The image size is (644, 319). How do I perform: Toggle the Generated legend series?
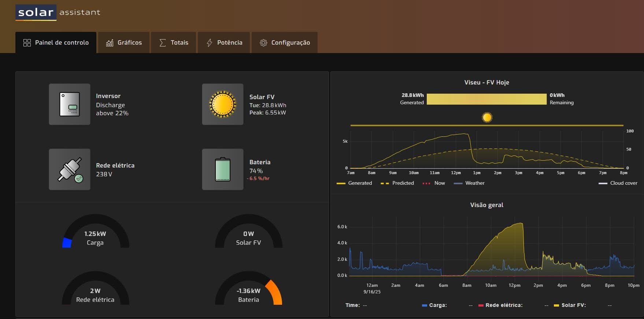point(354,183)
